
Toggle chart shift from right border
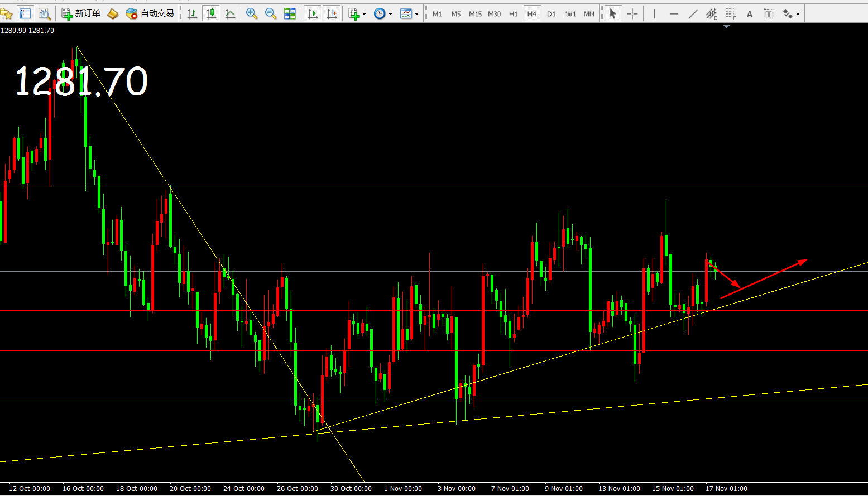332,14
